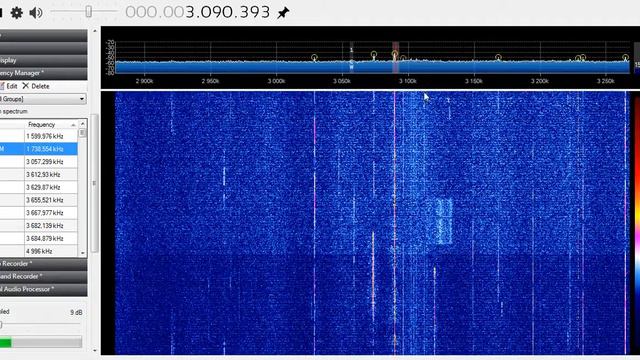The image size is (640, 360).
Task: Click the green level progress bar
Action: click(x=41, y=342)
